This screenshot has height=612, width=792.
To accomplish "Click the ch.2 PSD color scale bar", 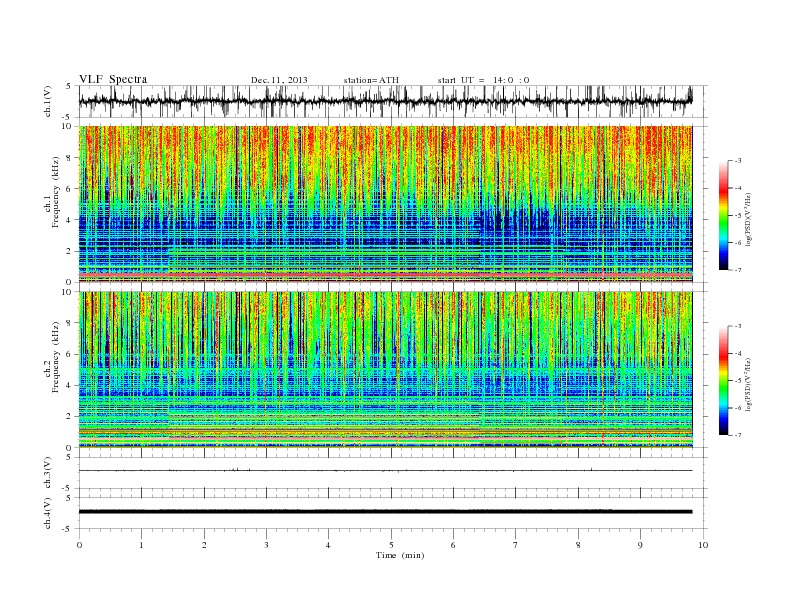I will point(724,380).
